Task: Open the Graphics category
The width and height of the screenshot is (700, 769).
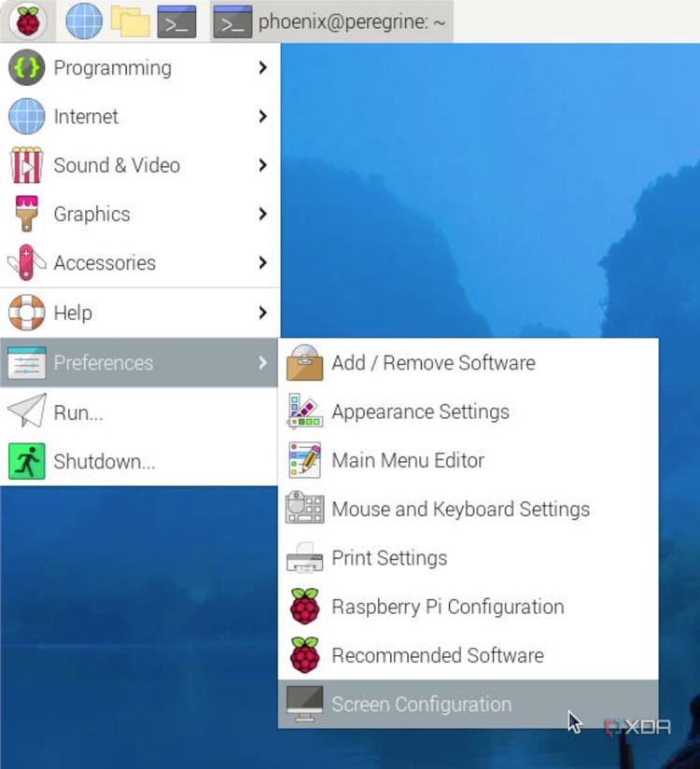Action: (x=91, y=214)
